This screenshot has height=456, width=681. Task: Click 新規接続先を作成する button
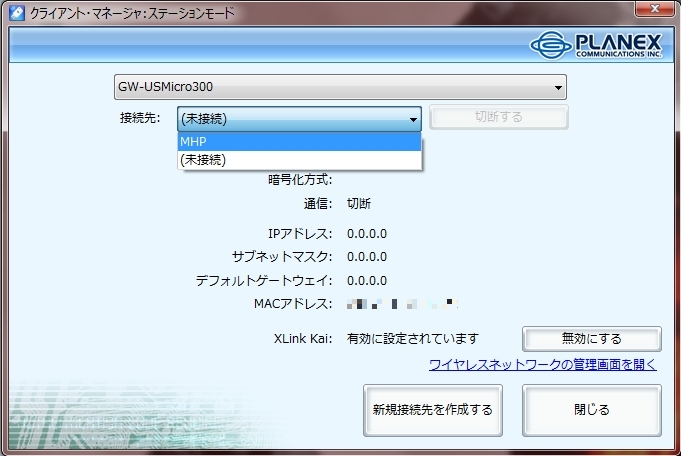click(x=433, y=410)
